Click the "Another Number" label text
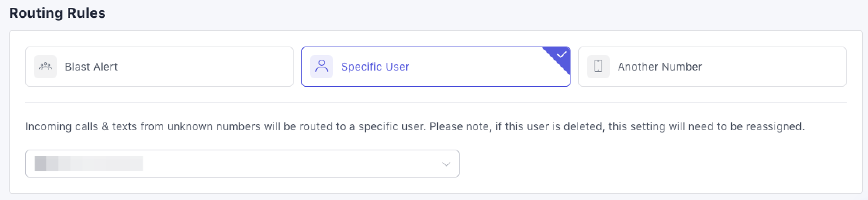Screen dimensions: 868x200 (x=660, y=67)
